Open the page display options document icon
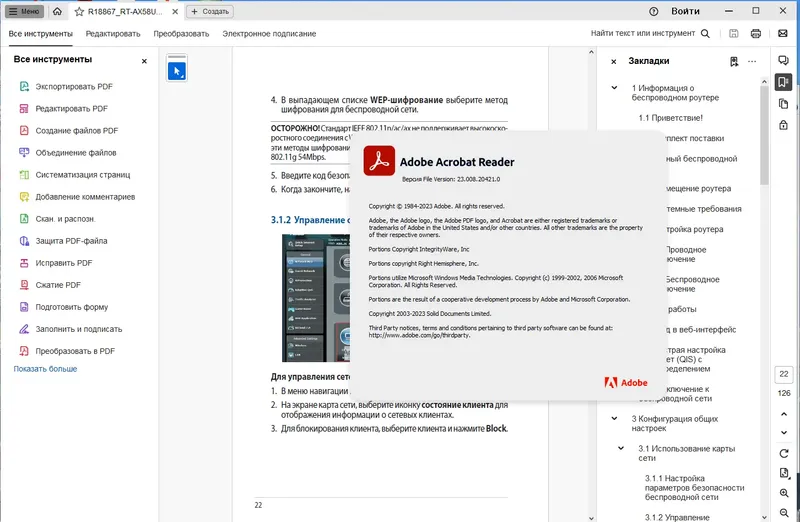Image resolution: width=800 pixels, height=522 pixels. coord(784,473)
